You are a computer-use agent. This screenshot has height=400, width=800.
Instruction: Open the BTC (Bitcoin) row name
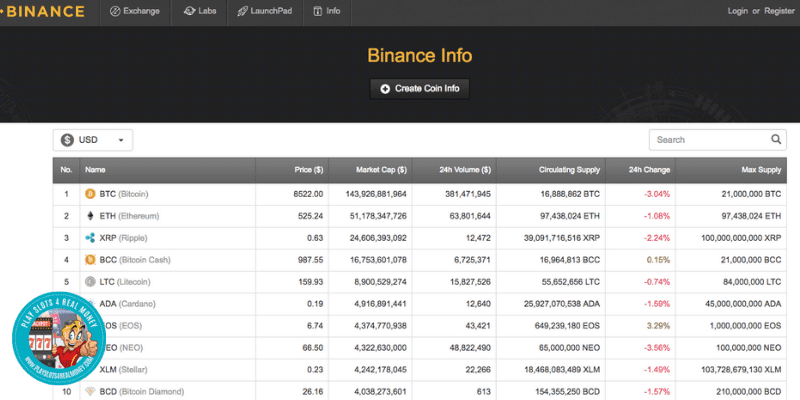pyautogui.click(x=124, y=194)
